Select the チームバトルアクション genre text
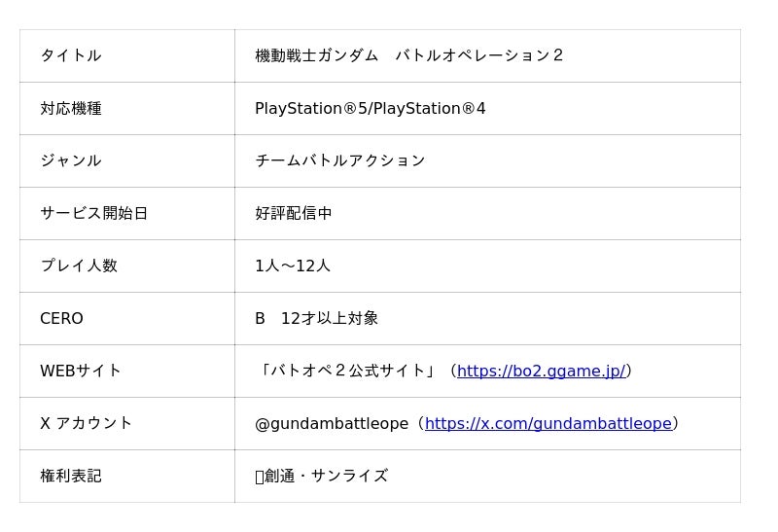Viewport: 778px width, 532px height. coord(339,160)
